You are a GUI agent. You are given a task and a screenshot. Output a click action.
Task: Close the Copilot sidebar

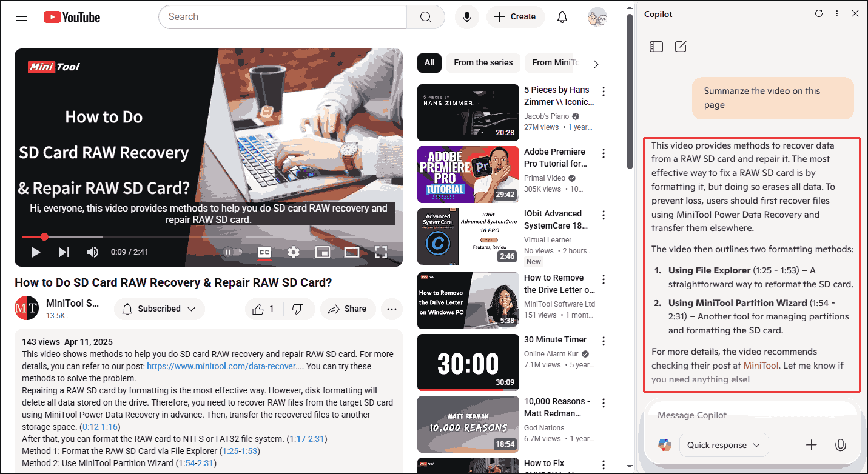click(x=855, y=13)
